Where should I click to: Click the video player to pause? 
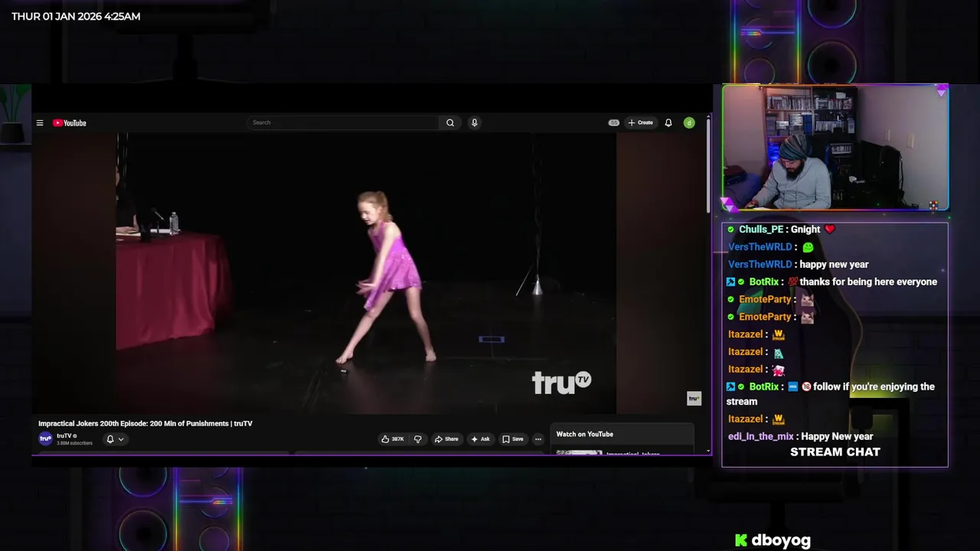[x=366, y=273]
